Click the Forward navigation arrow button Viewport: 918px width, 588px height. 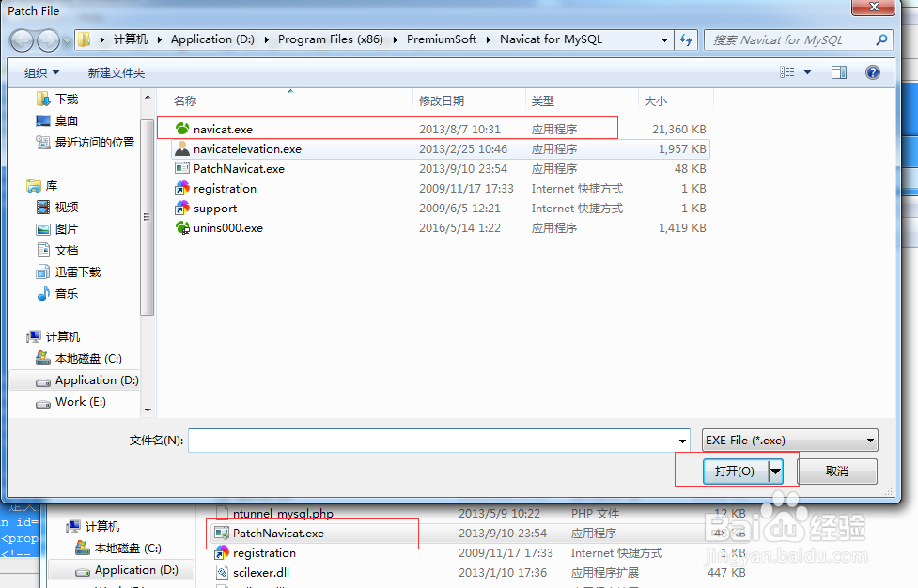click(49, 40)
